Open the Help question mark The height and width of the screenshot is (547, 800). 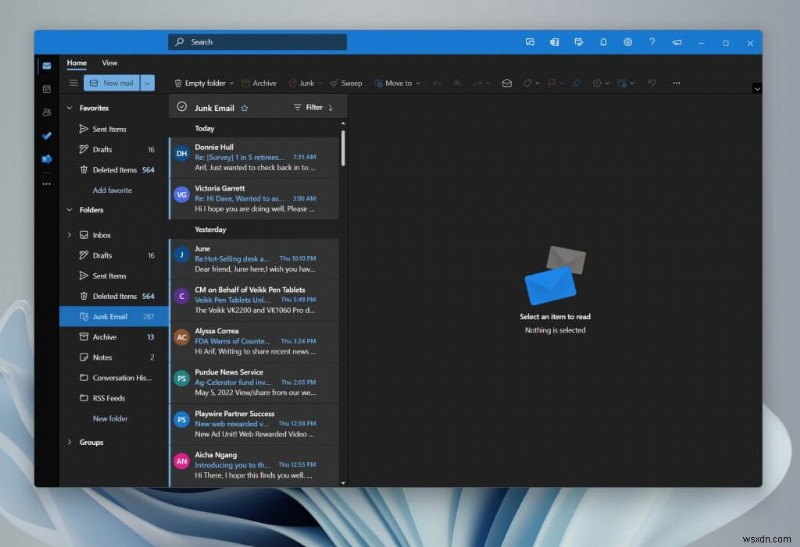coord(652,42)
